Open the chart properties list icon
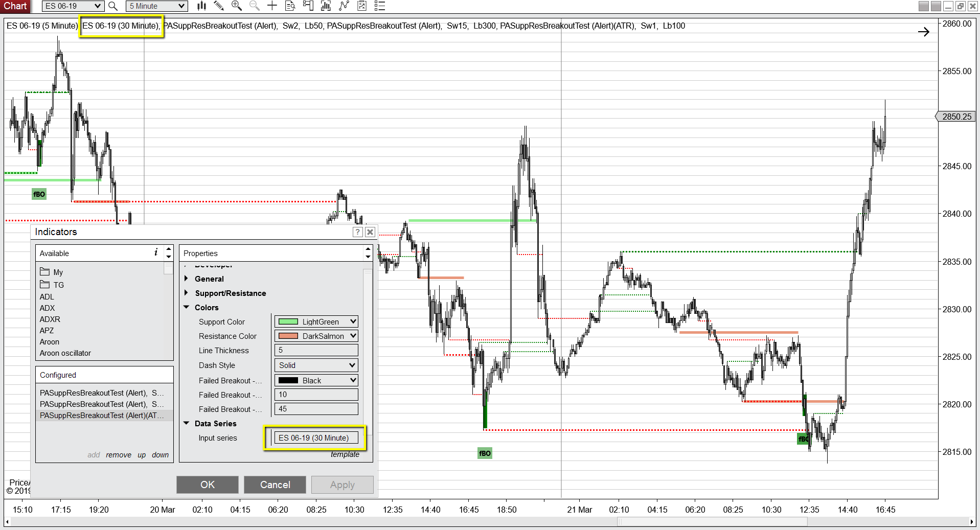The height and width of the screenshot is (530, 980). 379,6
